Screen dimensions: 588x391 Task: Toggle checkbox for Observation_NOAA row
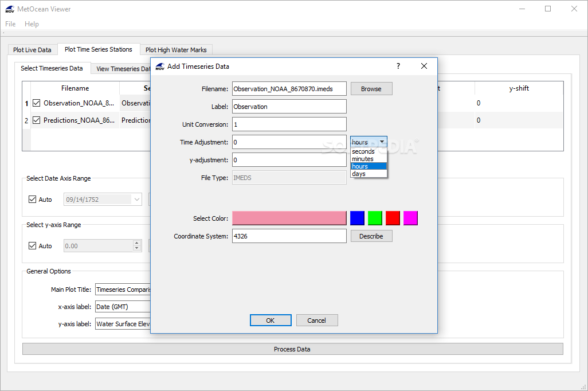point(36,103)
